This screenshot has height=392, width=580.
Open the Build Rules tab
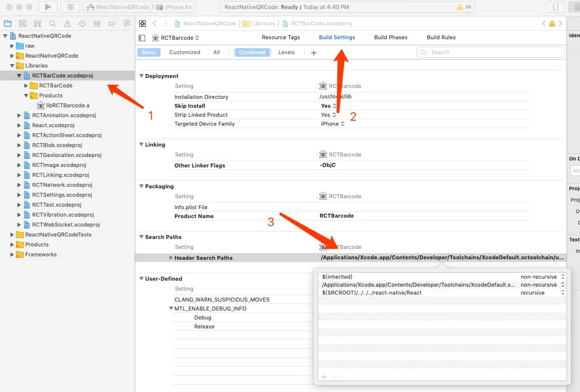pos(441,37)
